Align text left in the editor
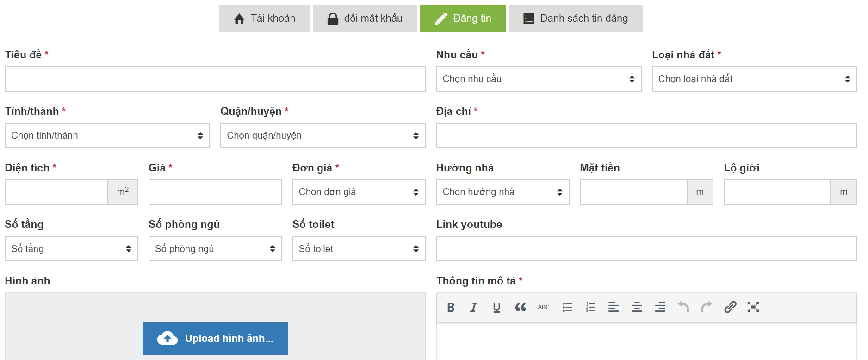This screenshot has width=868, height=360. [614, 307]
